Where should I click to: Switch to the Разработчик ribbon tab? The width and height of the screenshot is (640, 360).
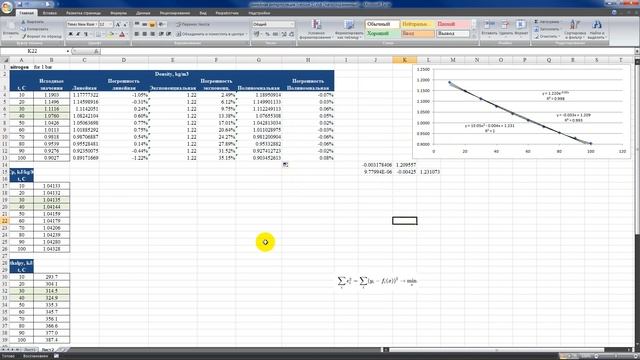point(227,13)
